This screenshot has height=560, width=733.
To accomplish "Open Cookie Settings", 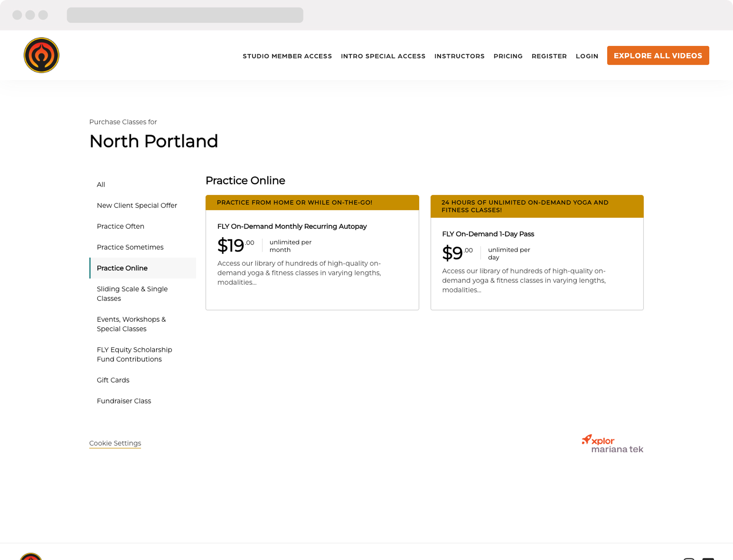I will coord(115,443).
